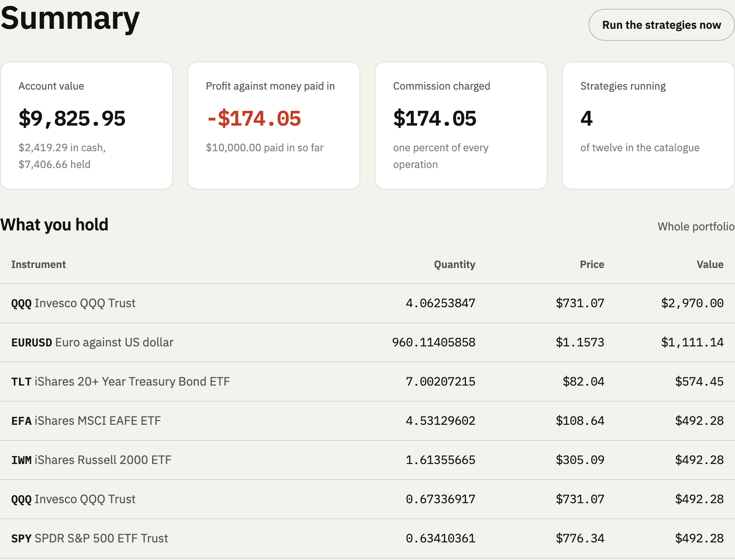Screen dimensions: 735x560
Task: Click the Account value label
Action: 51,86
